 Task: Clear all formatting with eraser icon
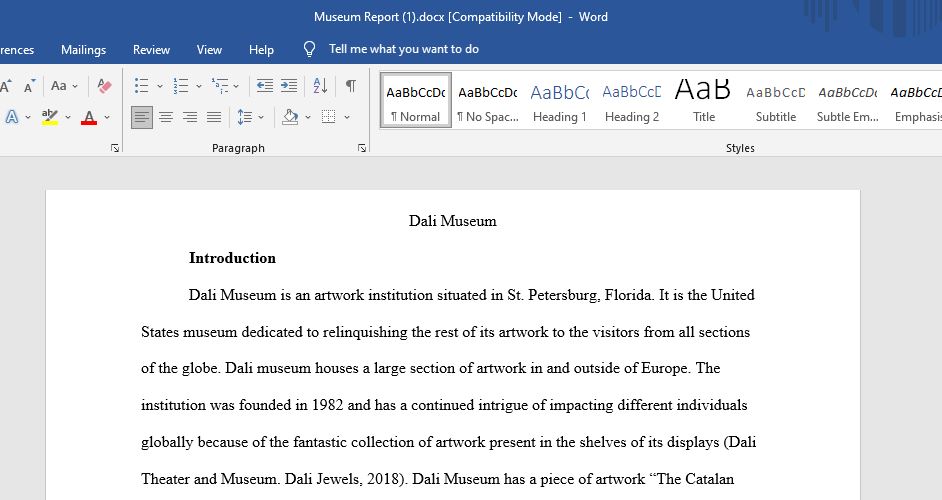coord(104,86)
